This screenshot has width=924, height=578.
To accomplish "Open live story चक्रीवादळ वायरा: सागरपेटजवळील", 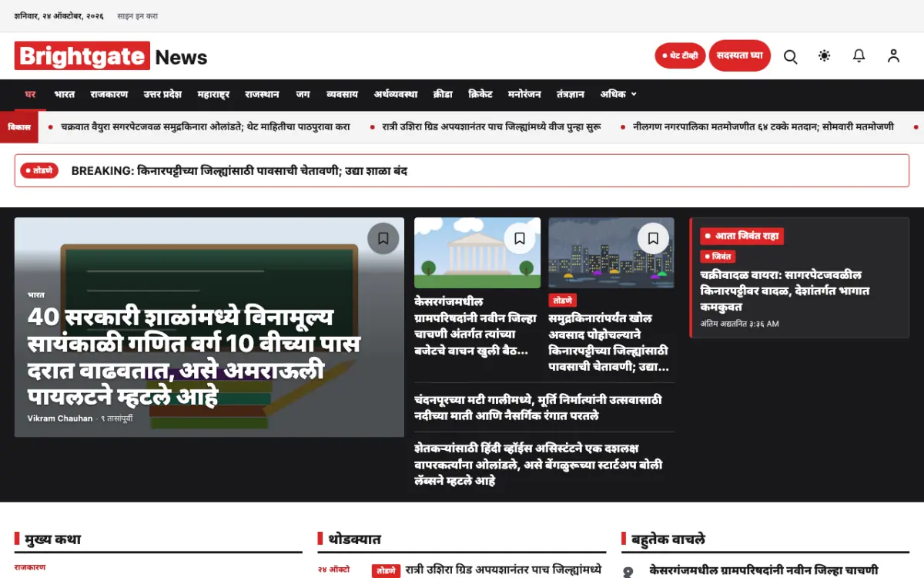I will [785, 291].
